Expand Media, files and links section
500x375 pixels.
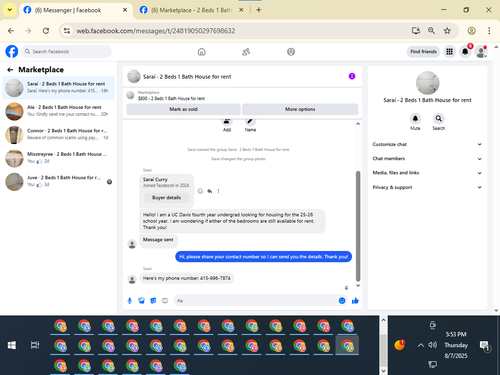(x=427, y=173)
